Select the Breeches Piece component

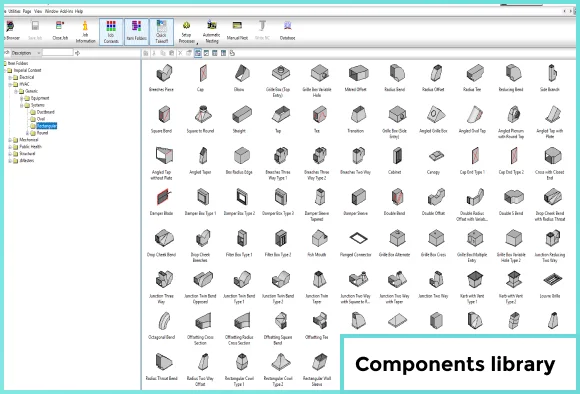tap(161, 78)
